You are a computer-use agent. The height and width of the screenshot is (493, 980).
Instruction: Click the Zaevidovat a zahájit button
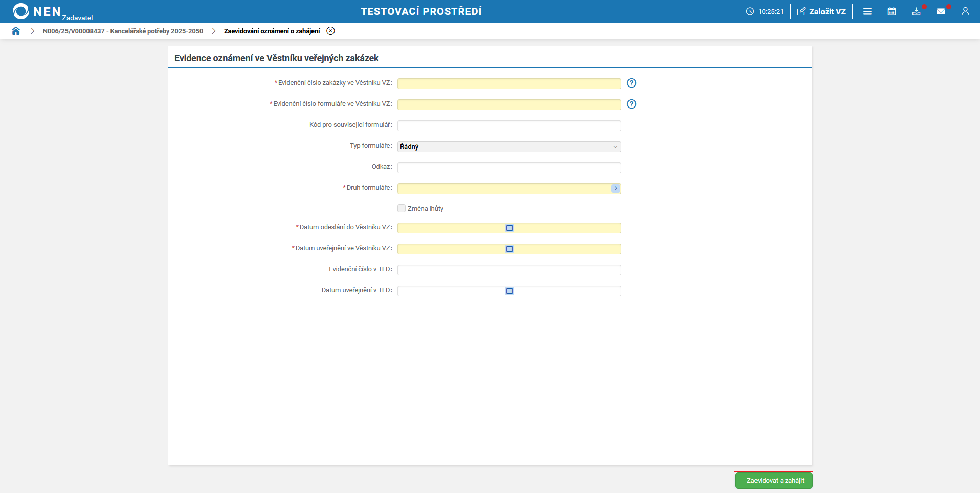point(772,480)
